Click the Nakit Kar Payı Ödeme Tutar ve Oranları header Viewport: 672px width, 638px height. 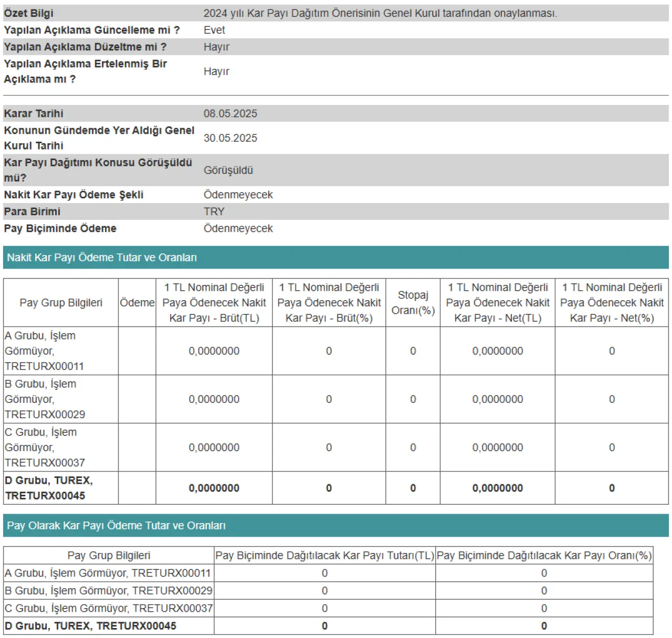tap(102, 258)
